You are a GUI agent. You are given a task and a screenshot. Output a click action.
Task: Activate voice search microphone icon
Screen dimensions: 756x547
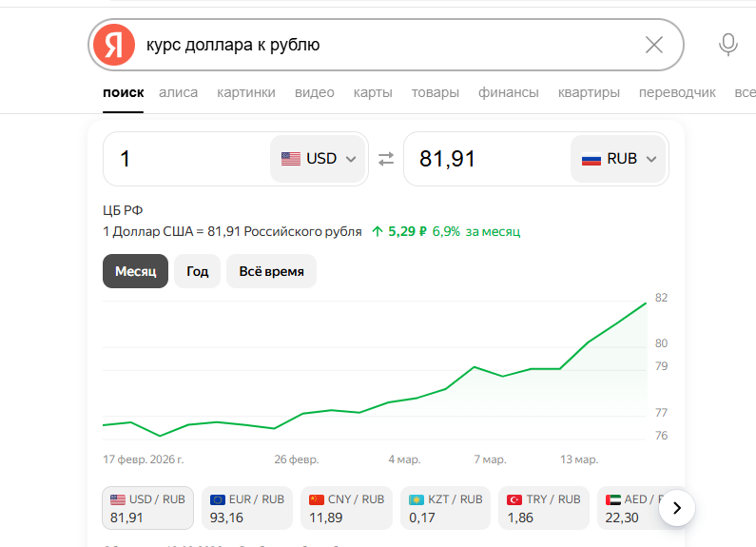tap(728, 45)
